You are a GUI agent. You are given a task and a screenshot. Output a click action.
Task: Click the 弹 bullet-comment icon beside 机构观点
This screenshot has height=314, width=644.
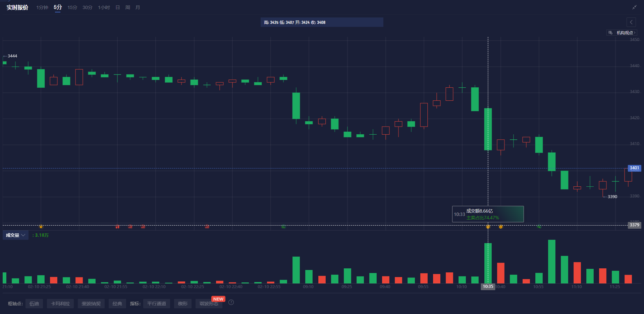pyautogui.click(x=610, y=33)
